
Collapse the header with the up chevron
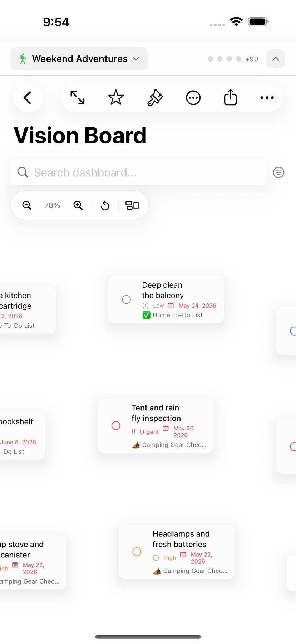276,59
